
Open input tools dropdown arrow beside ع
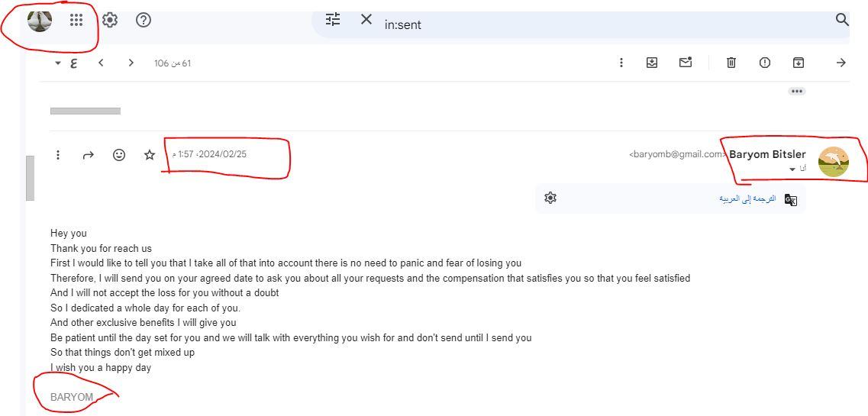point(58,63)
